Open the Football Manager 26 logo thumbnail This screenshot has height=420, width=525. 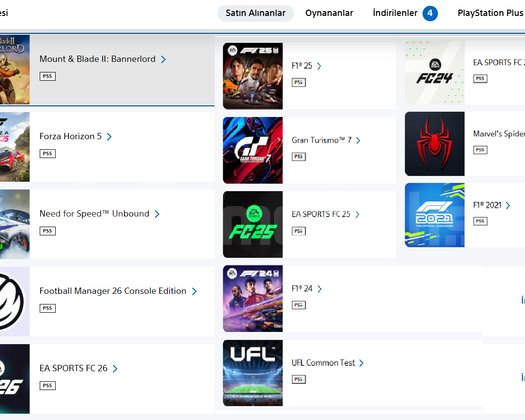click(x=15, y=301)
